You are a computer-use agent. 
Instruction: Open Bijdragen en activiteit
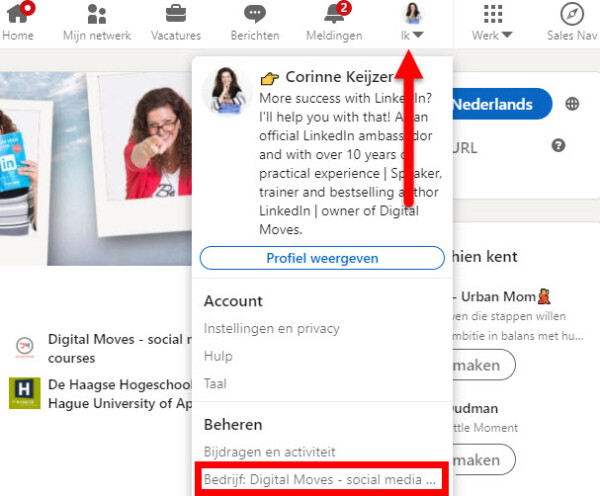269,452
